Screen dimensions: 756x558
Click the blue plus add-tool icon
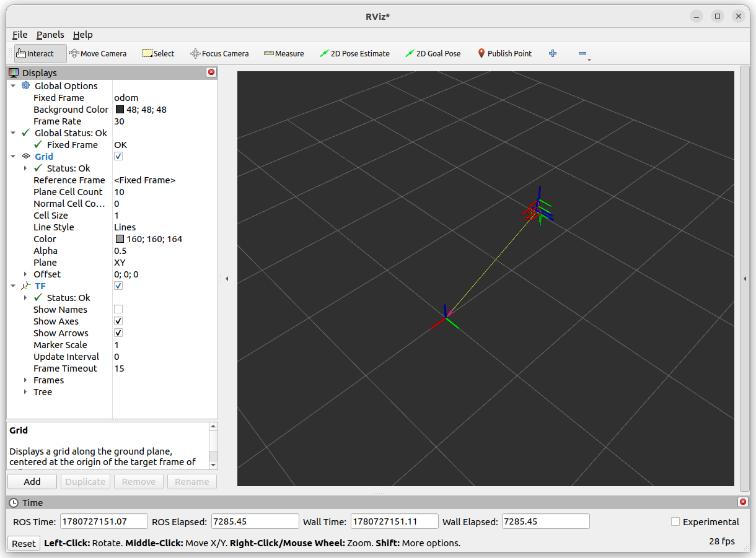tap(553, 53)
